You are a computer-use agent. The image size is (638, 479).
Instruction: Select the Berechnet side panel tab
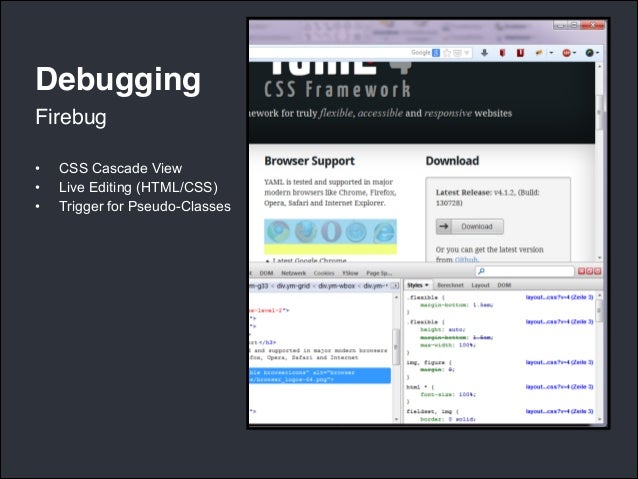pyautogui.click(x=450, y=285)
